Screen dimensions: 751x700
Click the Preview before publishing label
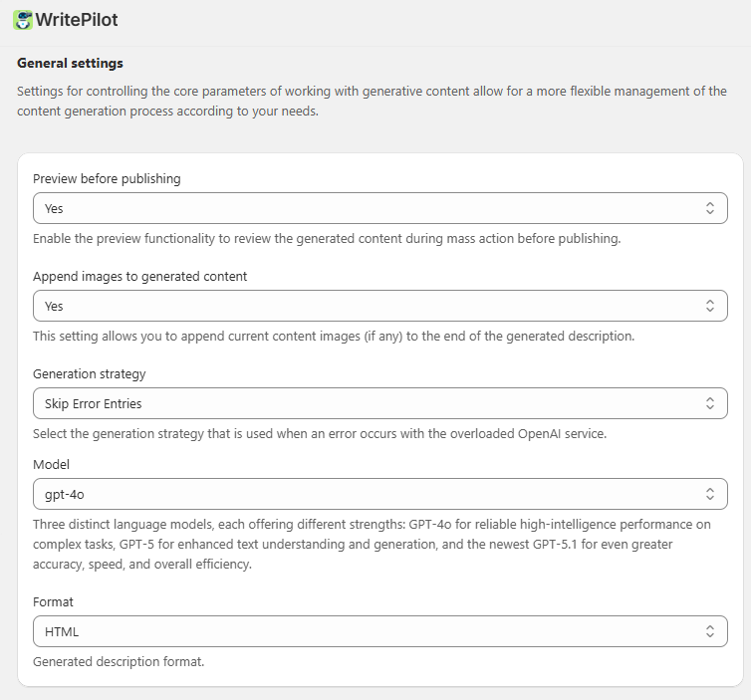click(x=107, y=179)
